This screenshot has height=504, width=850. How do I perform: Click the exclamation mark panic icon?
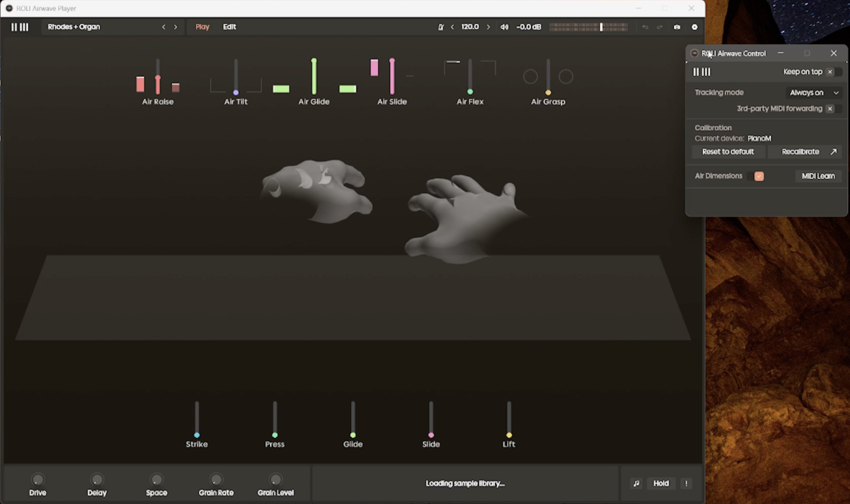pos(686,483)
